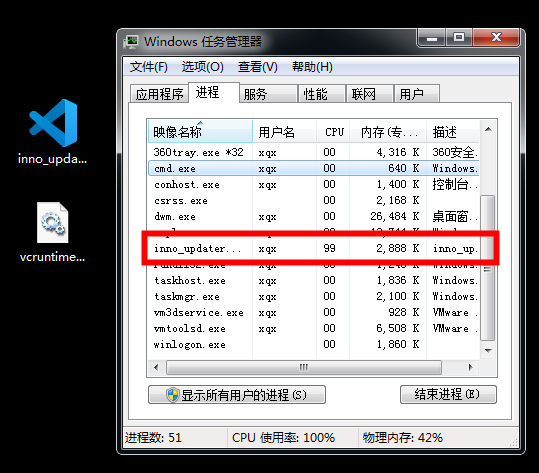Click the vertical scrollbar up arrow
Screen dimensions: 539x473
coord(488,130)
